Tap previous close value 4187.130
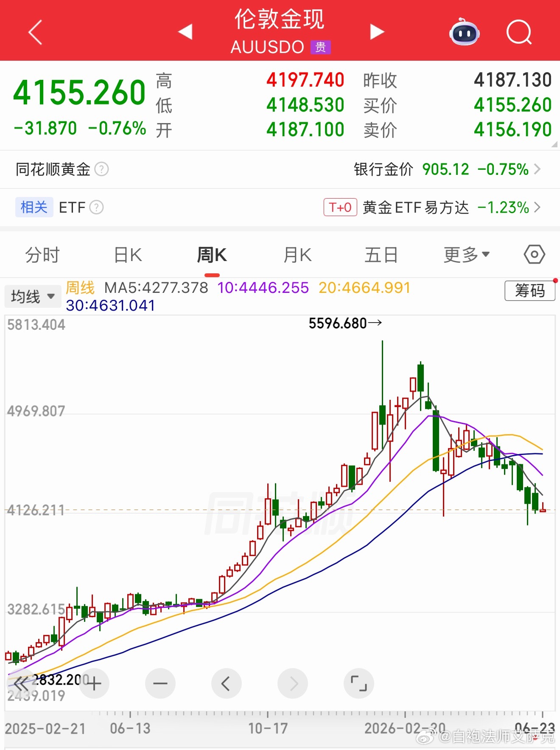This screenshot has height=750, width=560. pos(512,80)
